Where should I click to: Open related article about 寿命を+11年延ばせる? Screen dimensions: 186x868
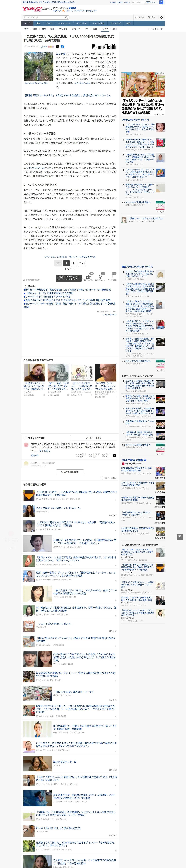pos(67,290)
